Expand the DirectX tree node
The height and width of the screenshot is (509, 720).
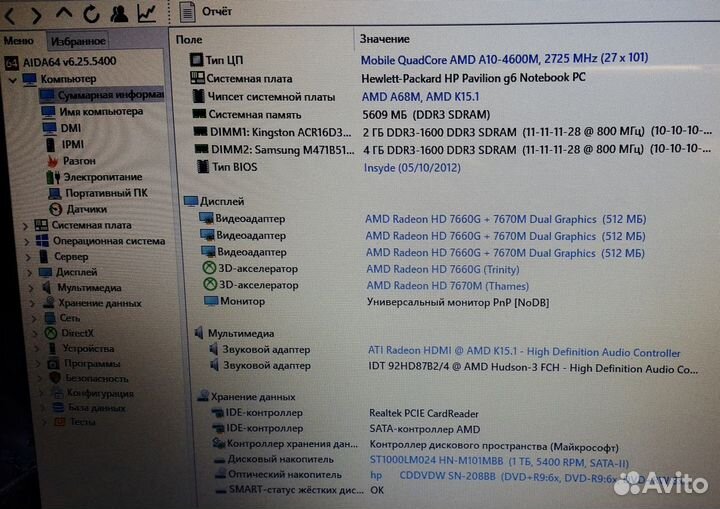point(35,334)
